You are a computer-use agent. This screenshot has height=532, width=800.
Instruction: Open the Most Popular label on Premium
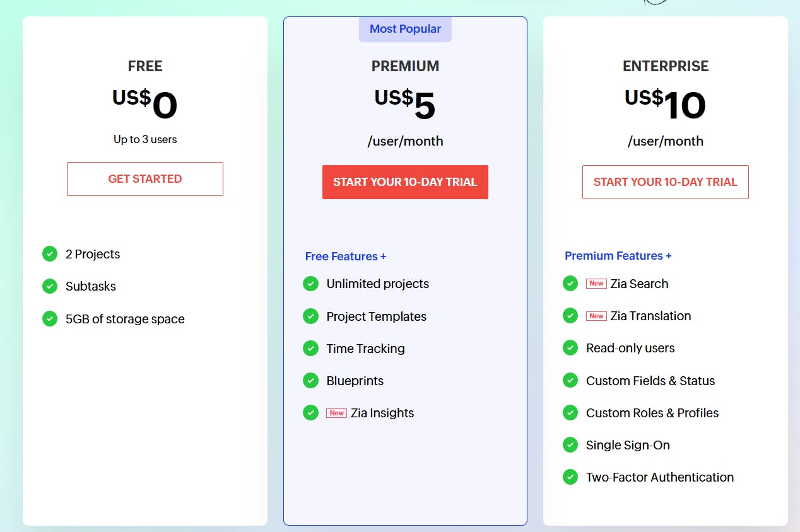click(405, 28)
